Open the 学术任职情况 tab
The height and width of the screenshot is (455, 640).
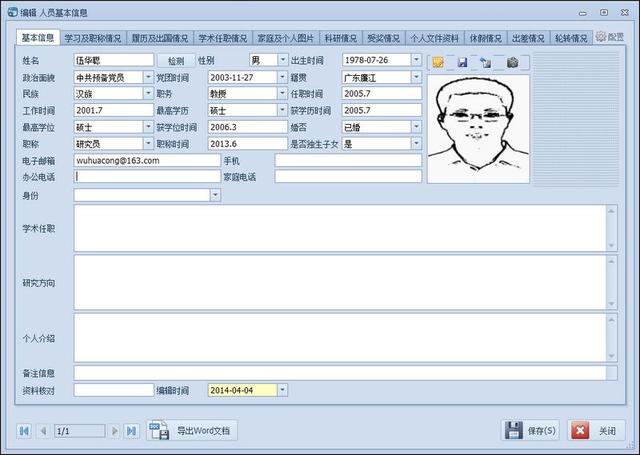[x=223, y=38]
